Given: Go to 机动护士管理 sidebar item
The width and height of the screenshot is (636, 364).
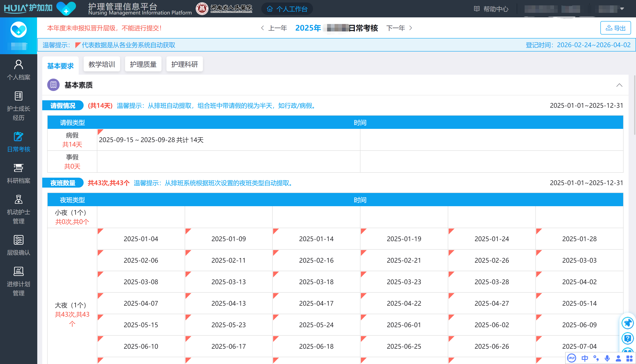Looking at the screenshot, I should click(x=18, y=210).
